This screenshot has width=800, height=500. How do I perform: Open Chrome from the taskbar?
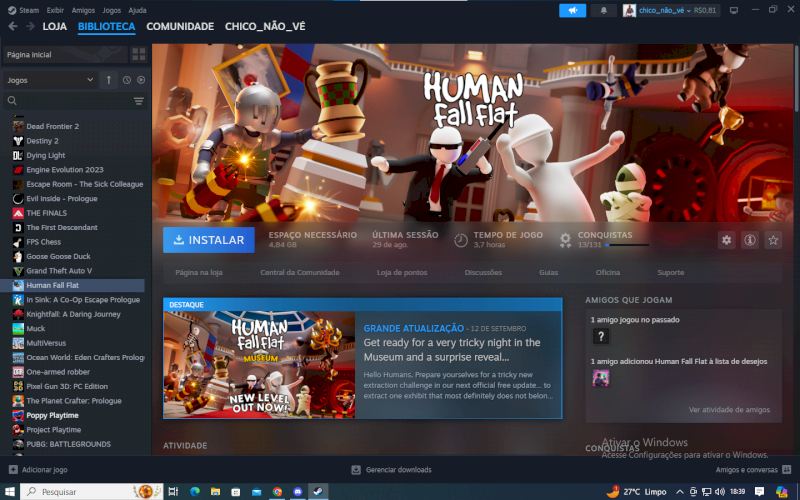pos(277,492)
